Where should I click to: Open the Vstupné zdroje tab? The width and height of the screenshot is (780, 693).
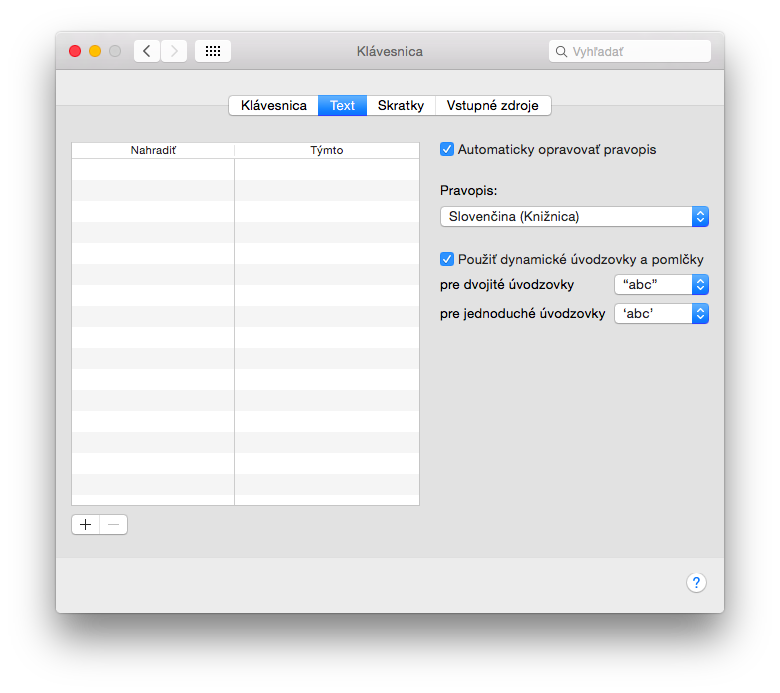(x=493, y=105)
